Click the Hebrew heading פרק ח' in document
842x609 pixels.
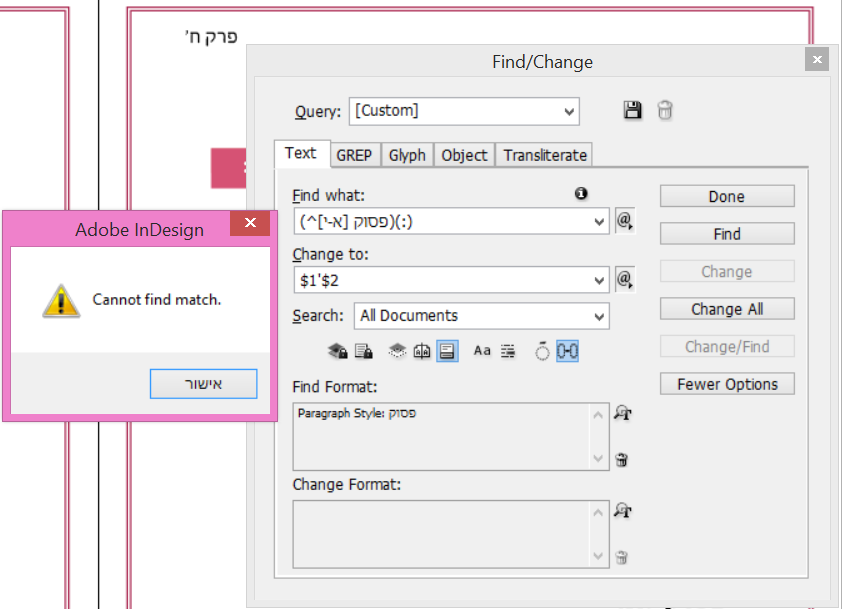(211, 37)
